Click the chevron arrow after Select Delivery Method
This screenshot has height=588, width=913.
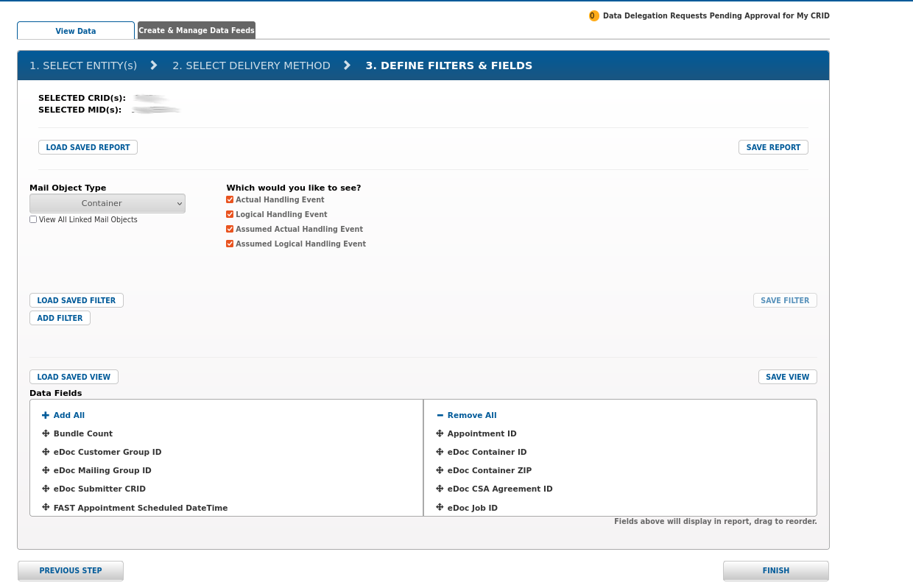tap(348, 65)
